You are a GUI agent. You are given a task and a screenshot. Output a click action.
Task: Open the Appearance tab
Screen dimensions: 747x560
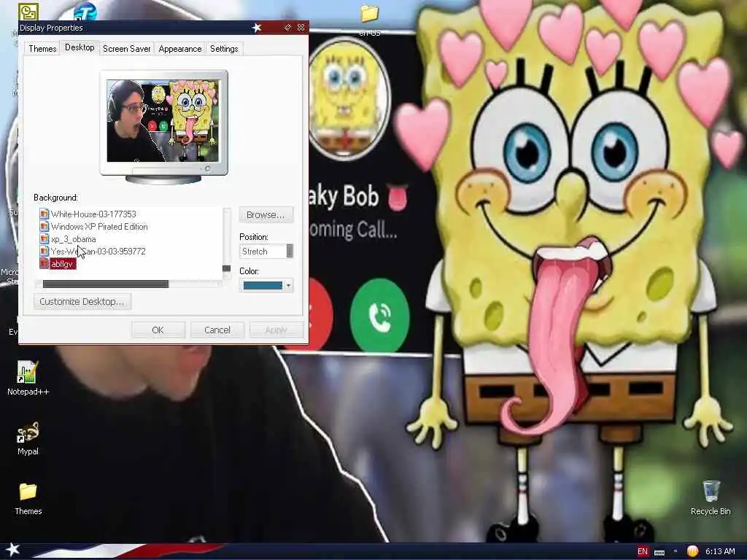coord(180,49)
